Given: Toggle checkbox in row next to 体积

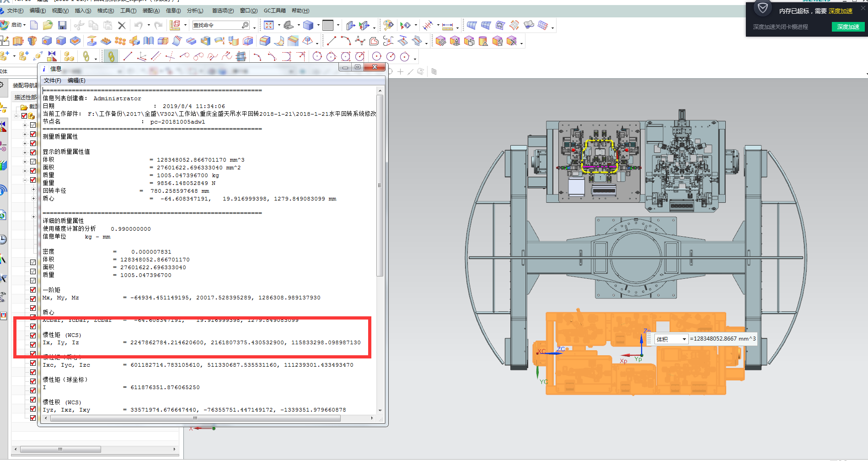Looking at the screenshot, I should pyautogui.click(x=33, y=162).
